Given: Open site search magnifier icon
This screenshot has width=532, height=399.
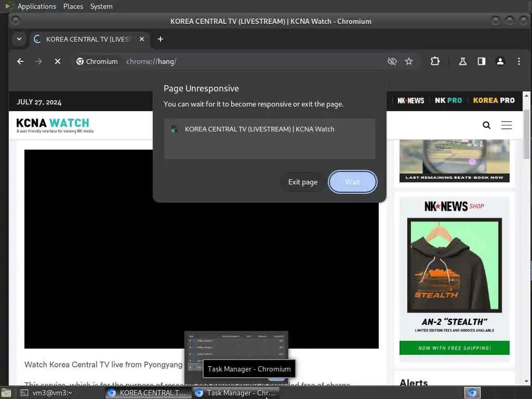Looking at the screenshot, I should click(x=486, y=125).
